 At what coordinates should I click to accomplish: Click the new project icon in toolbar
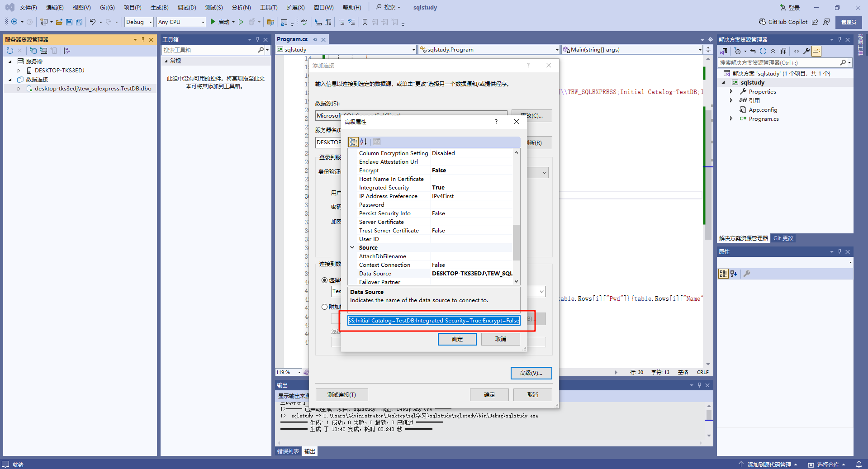[44, 22]
